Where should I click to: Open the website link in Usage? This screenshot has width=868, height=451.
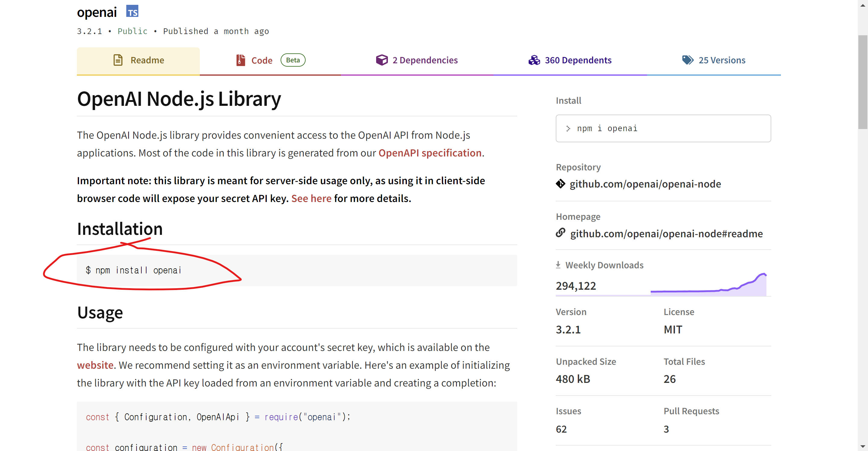95,365
